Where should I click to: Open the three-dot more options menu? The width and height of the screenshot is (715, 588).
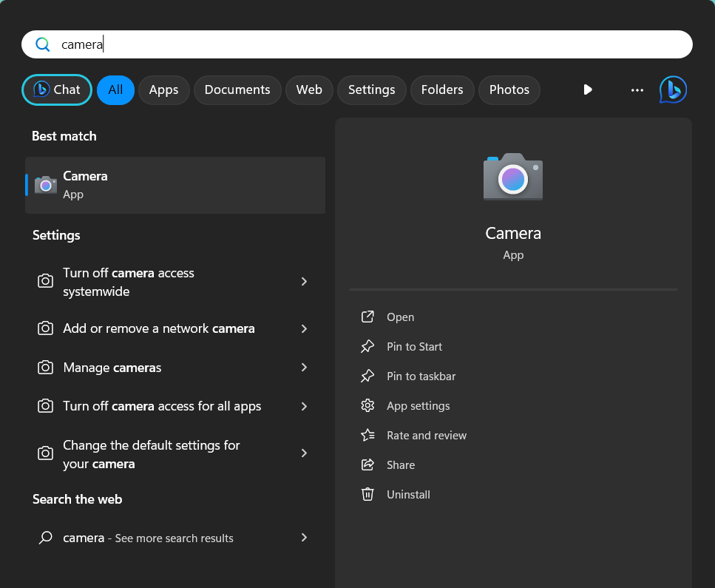pos(637,89)
